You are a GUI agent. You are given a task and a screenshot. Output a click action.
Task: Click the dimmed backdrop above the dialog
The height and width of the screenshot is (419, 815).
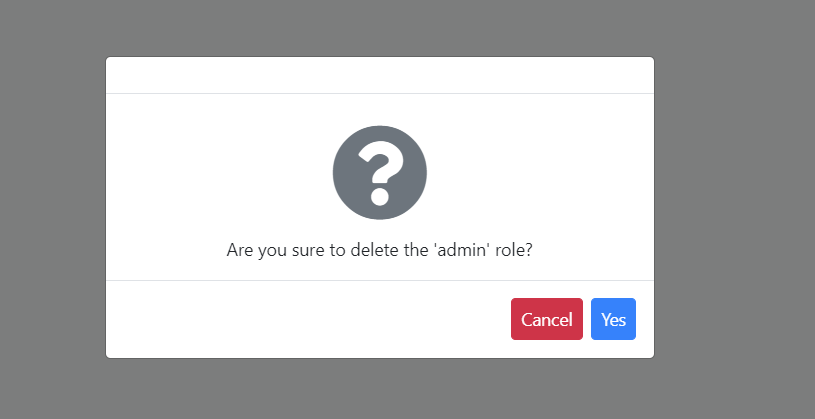pyautogui.click(x=380, y=27)
